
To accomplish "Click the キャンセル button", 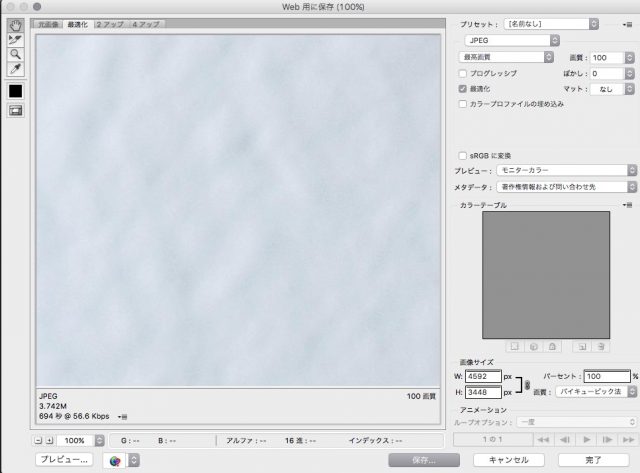I will [x=507, y=460].
